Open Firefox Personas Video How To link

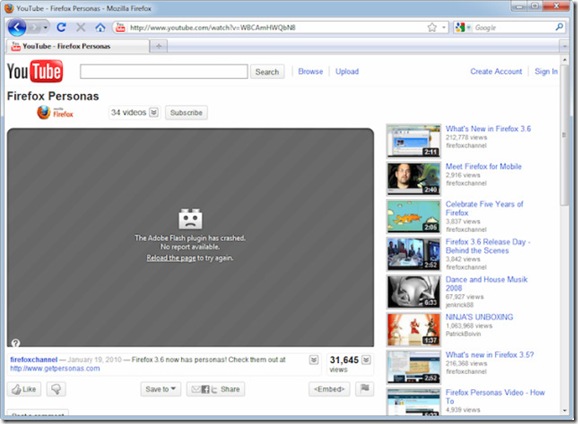(495, 397)
